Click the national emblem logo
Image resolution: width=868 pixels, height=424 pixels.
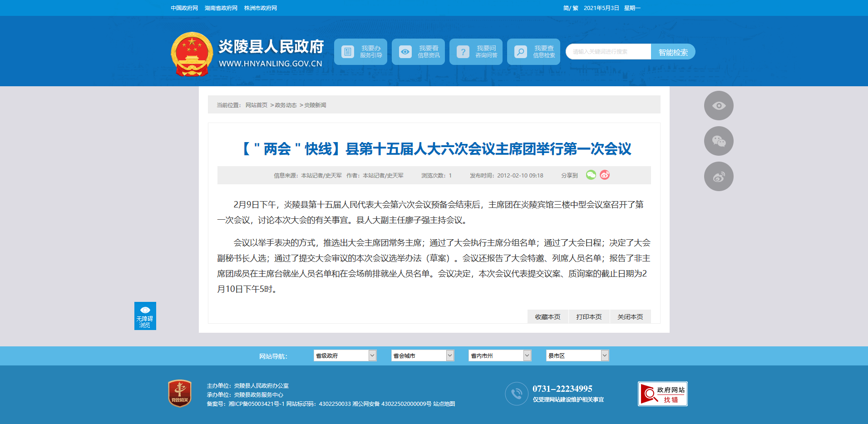point(192,54)
